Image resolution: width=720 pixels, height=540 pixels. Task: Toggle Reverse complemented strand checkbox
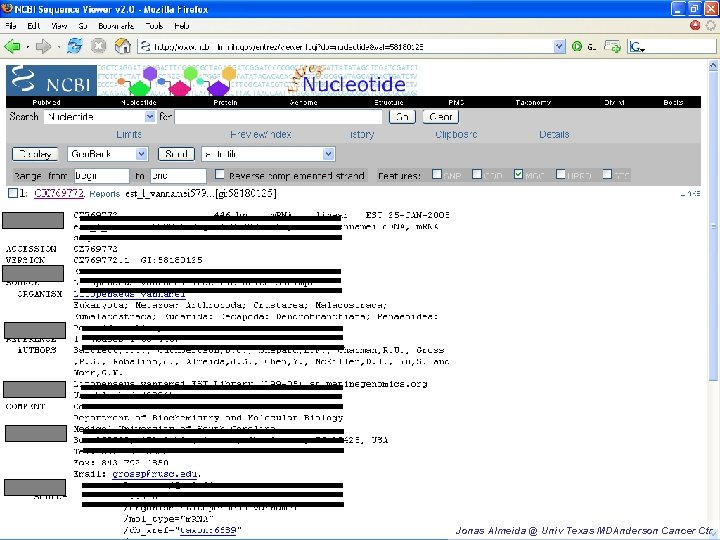pyautogui.click(x=220, y=174)
